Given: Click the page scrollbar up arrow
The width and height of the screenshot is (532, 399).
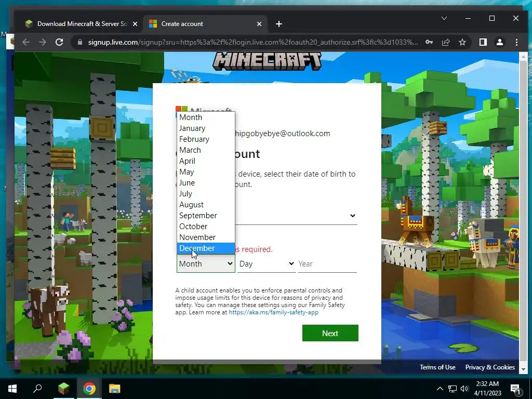Looking at the screenshot, I should coord(523,56).
